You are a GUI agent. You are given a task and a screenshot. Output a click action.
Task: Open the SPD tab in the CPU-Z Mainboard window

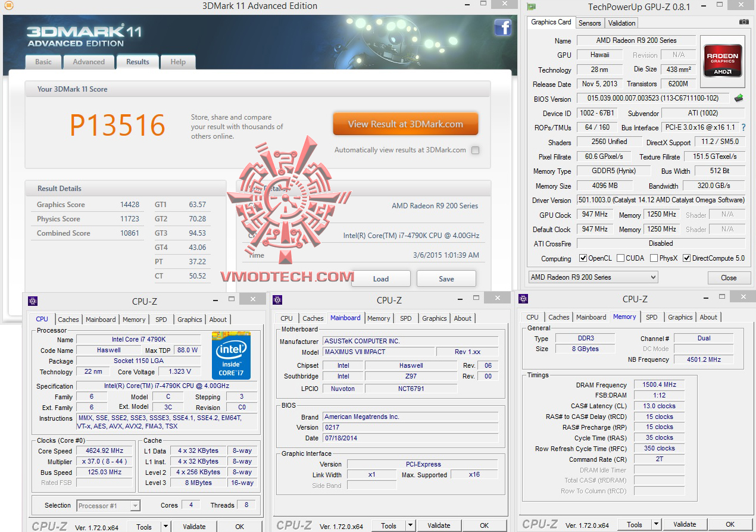[406, 318]
